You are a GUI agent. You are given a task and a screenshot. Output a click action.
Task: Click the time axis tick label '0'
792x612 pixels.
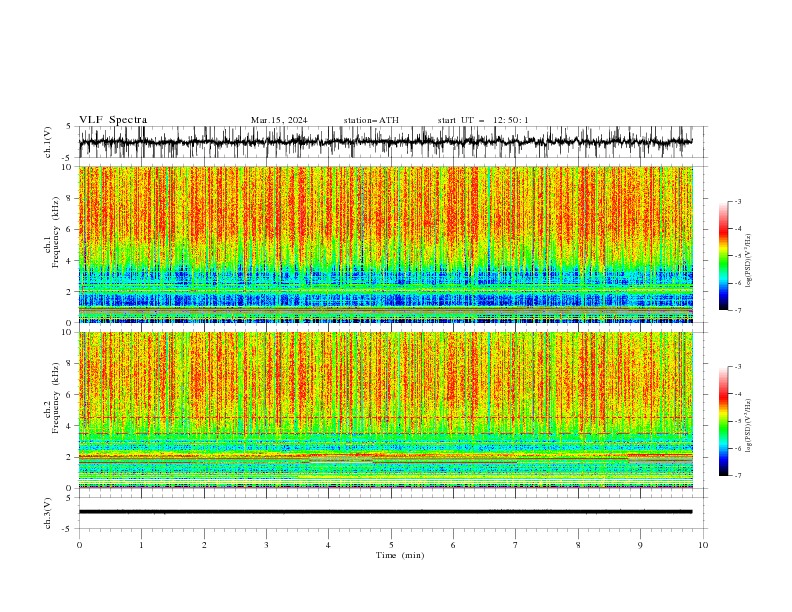coord(79,545)
